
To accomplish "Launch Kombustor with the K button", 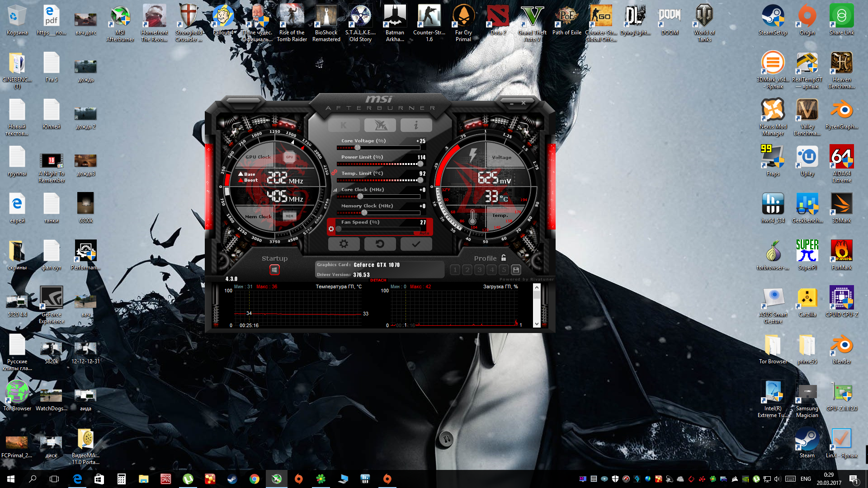I will pos(344,125).
